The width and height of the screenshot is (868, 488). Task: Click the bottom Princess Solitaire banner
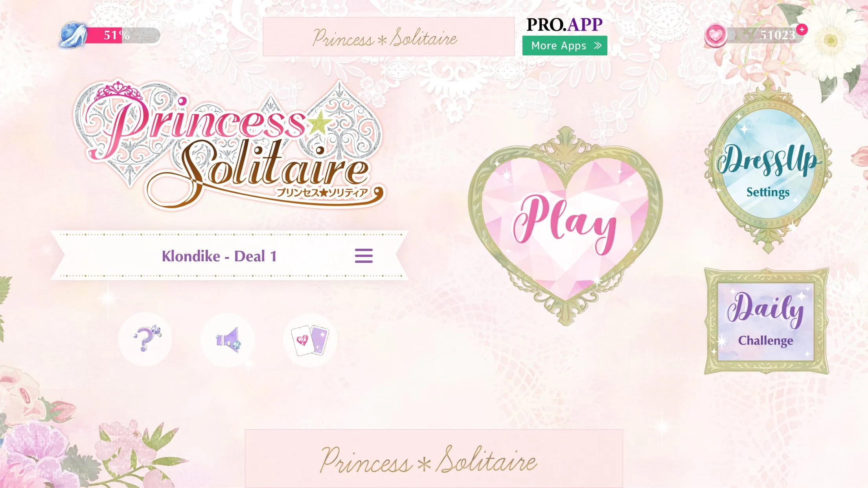434,459
